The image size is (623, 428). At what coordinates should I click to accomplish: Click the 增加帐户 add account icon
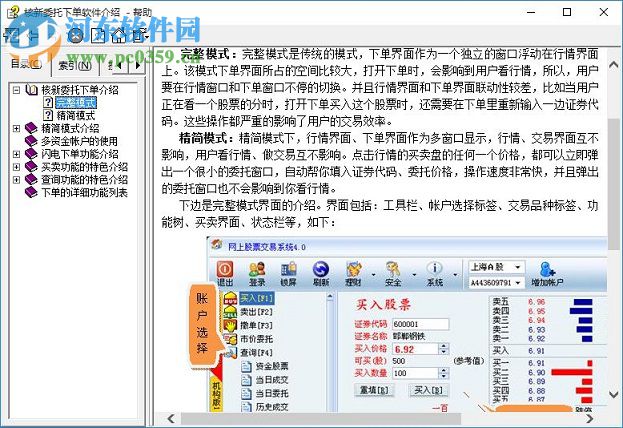point(548,274)
